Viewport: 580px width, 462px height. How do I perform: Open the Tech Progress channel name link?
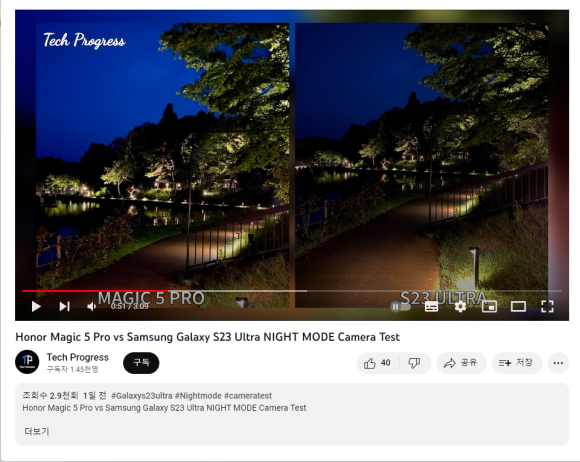pos(77,357)
